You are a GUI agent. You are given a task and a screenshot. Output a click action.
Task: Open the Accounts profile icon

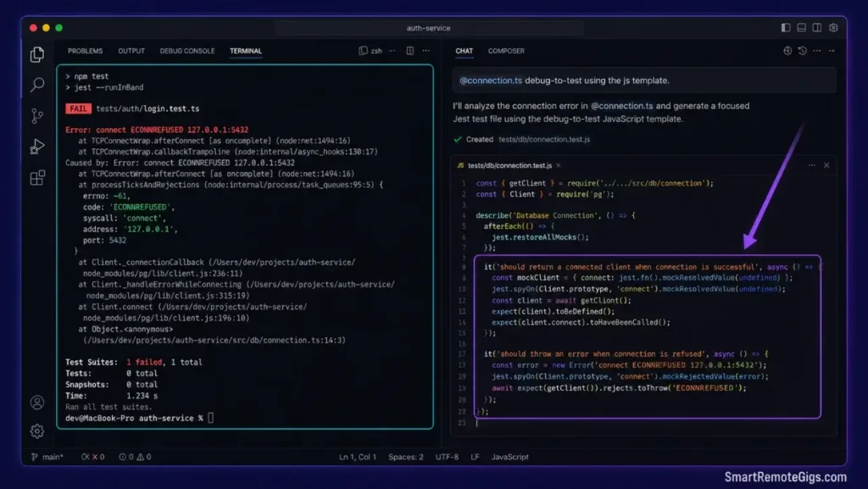click(37, 403)
